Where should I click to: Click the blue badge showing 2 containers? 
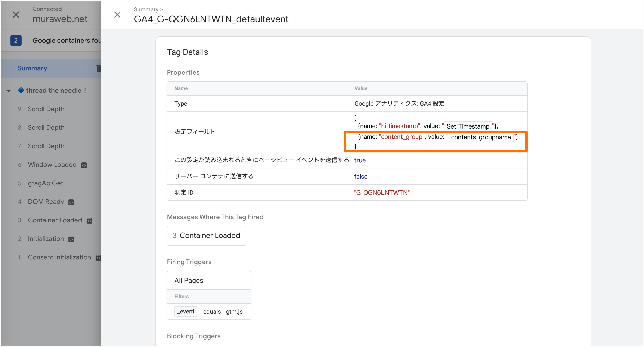16,40
